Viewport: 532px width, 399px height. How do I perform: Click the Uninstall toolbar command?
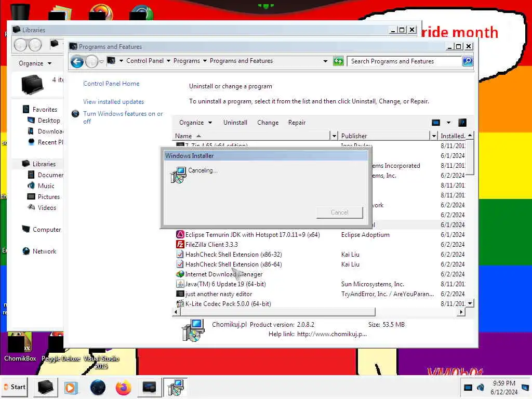click(x=235, y=123)
